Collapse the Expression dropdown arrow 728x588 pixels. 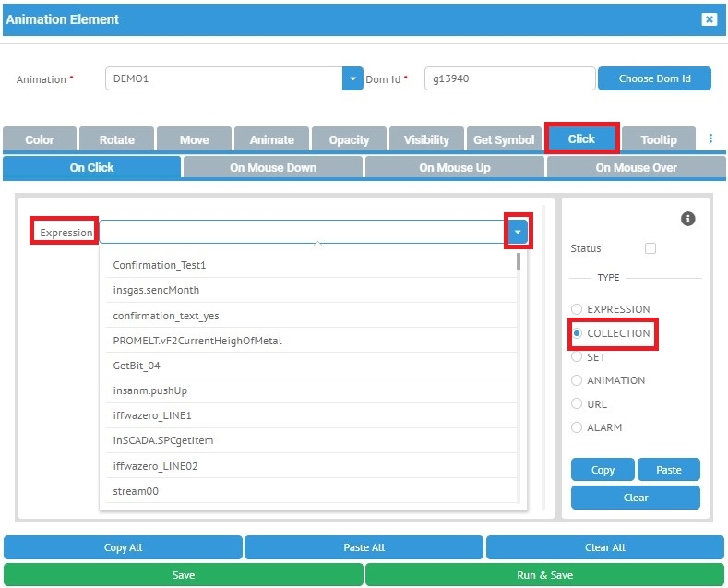tap(518, 232)
